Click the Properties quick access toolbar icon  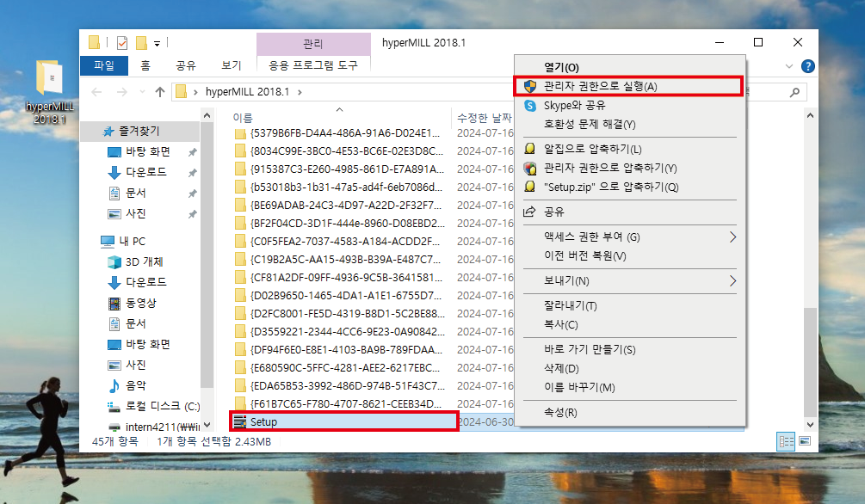point(122,42)
